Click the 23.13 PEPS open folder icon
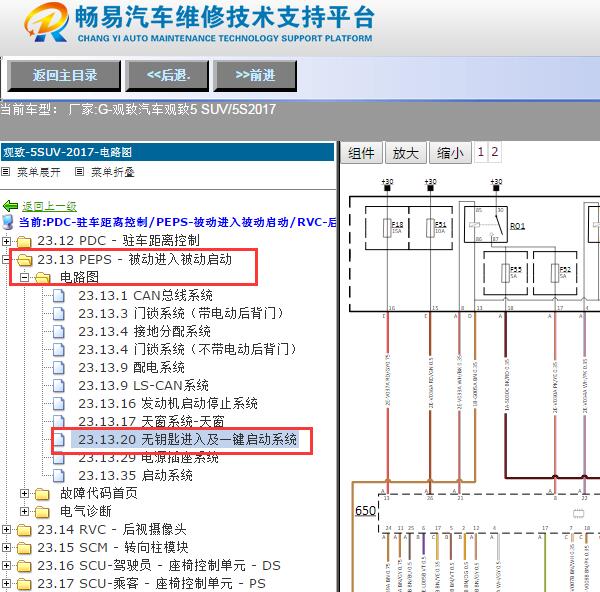The image size is (600, 592). 25,260
